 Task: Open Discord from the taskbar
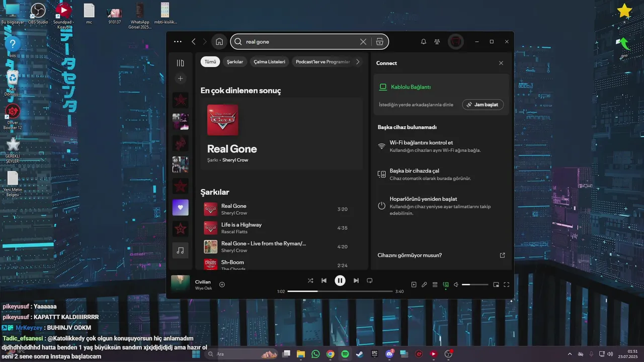click(389, 354)
